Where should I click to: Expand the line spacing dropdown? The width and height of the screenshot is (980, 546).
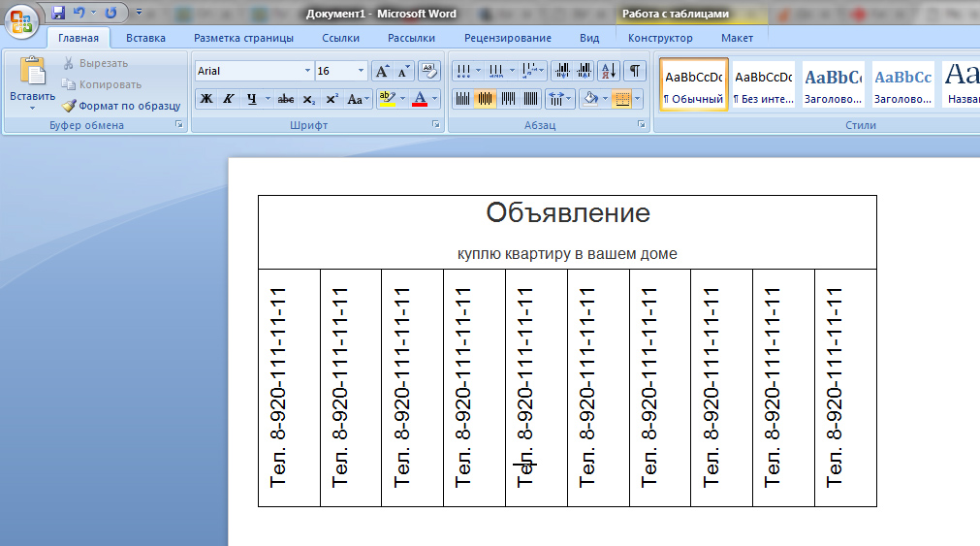point(568,99)
